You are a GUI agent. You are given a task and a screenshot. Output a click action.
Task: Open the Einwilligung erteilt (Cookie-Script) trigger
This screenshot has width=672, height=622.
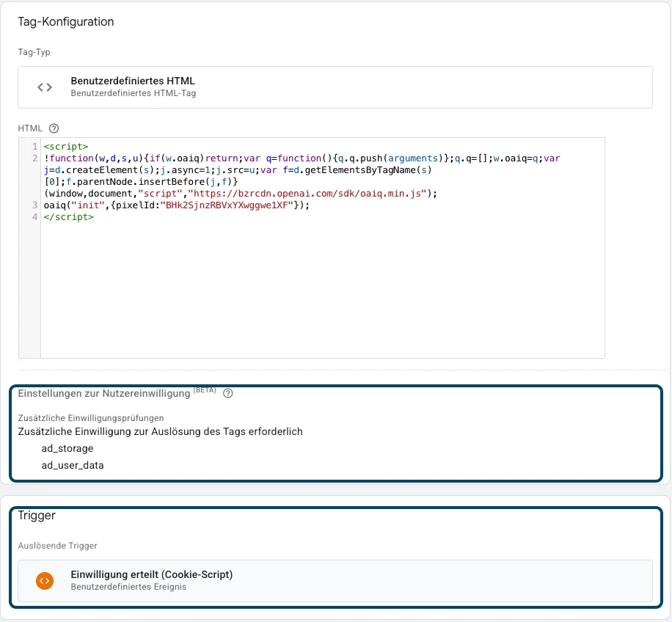335,580
